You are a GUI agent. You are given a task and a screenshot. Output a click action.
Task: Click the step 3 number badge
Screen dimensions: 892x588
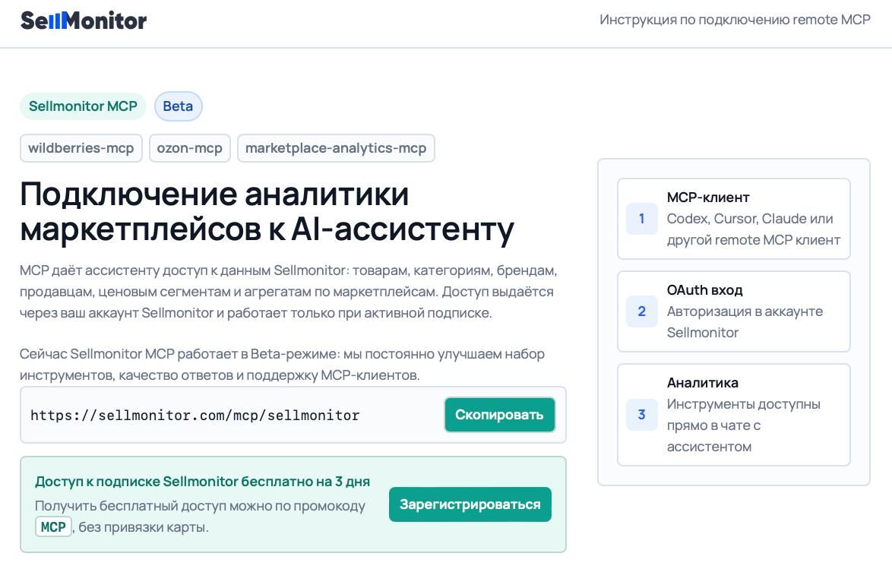tap(642, 415)
